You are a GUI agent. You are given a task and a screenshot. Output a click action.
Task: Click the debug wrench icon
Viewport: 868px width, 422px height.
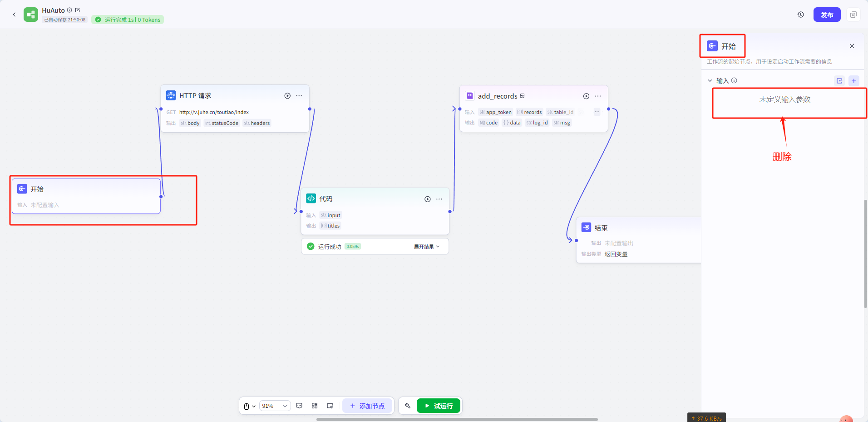coord(408,406)
